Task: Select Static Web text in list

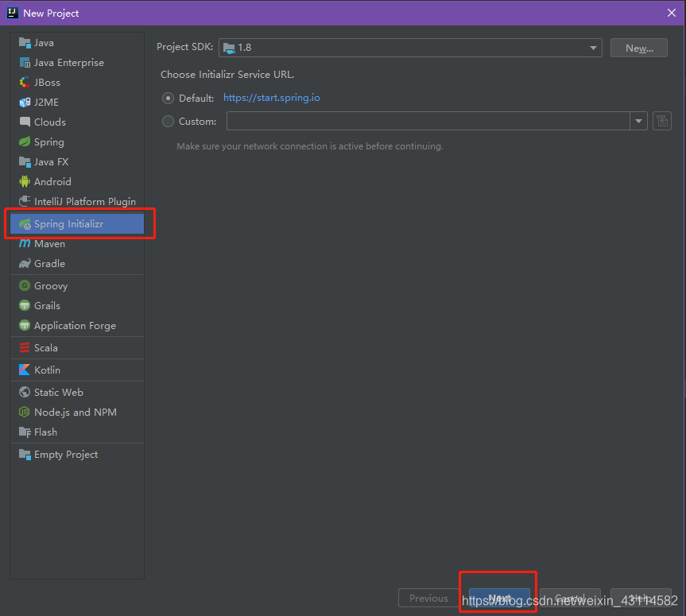Action: click(x=59, y=393)
